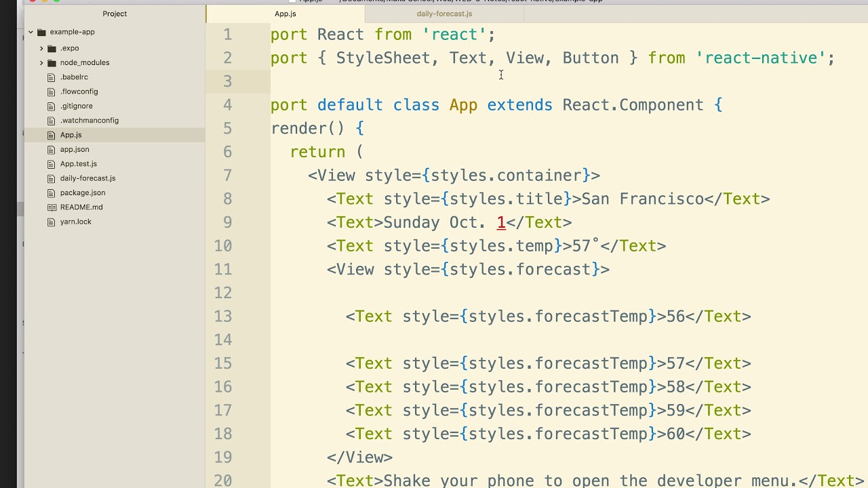This screenshot has width=868, height=488.
Task: Click the node_modules folder icon
Action: pos(52,62)
